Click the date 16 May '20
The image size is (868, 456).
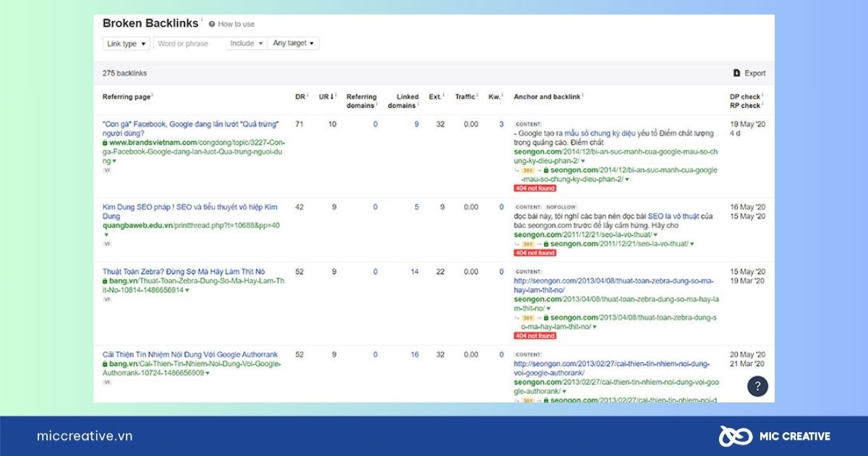pyautogui.click(x=747, y=207)
